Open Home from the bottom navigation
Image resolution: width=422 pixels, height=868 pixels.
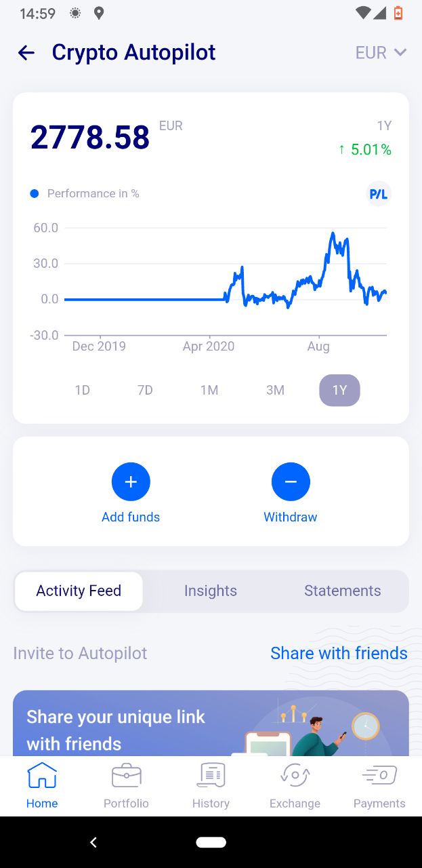pyautogui.click(x=42, y=786)
